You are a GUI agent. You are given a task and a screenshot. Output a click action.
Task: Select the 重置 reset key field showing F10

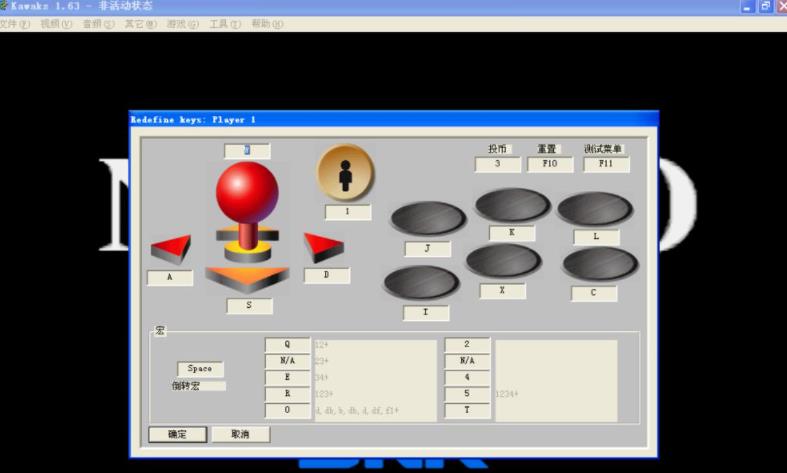[550, 165]
